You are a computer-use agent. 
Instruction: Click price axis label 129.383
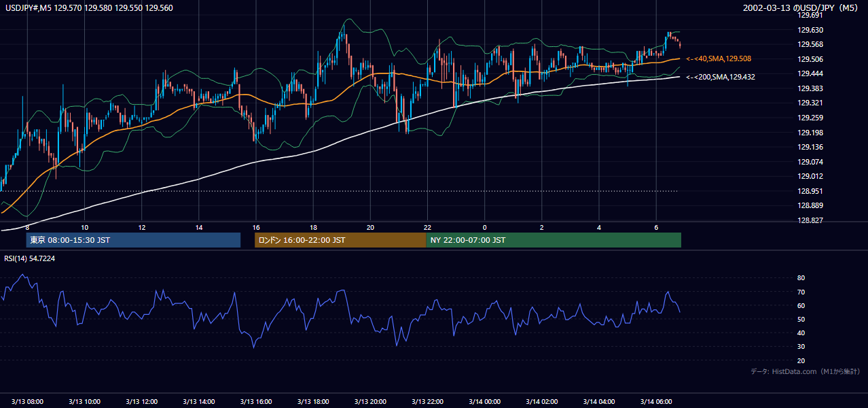point(810,89)
